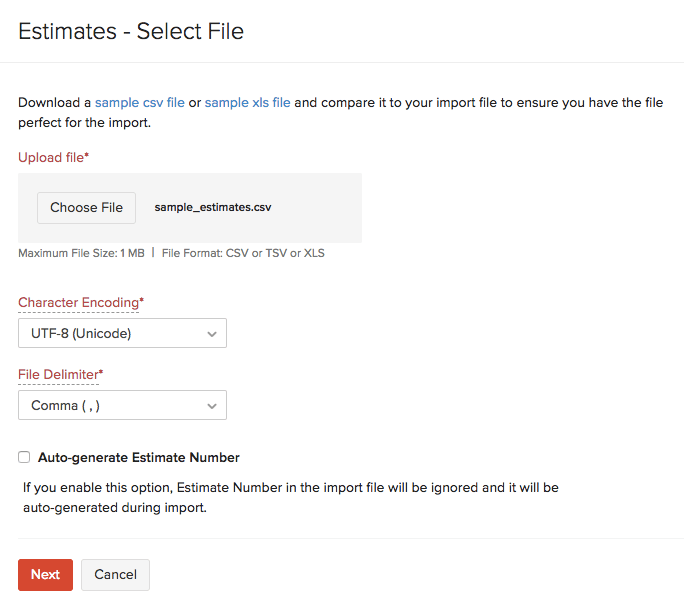Viewport: 684px width, 606px height.
Task: Click the Character Encoding field label
Action: (x=79, y=302)
